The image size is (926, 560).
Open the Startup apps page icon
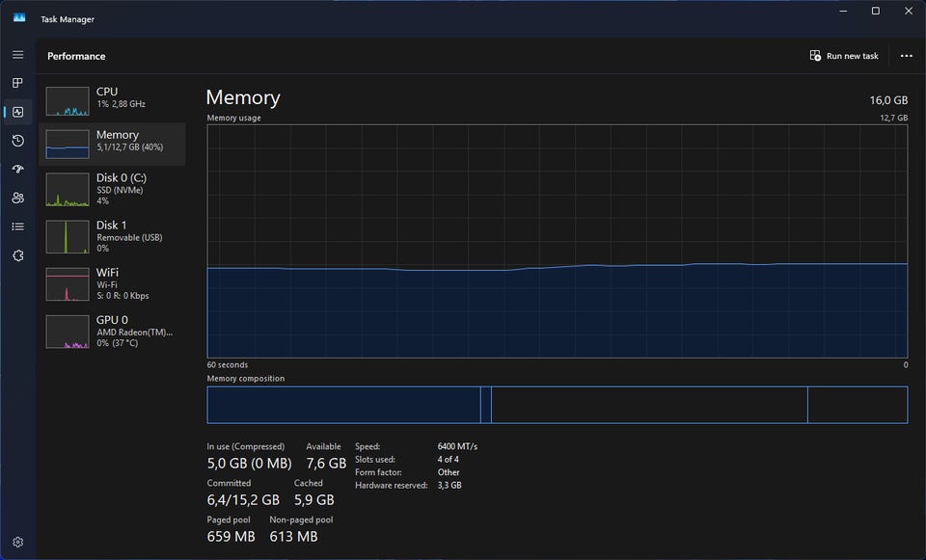point(17,169)
